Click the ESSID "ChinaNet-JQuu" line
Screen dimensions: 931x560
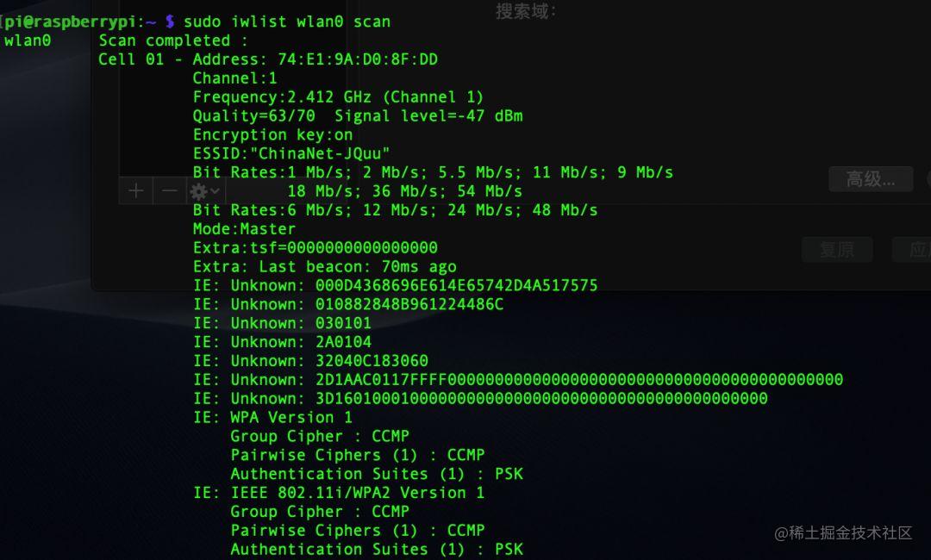click(x=291, y=153)
